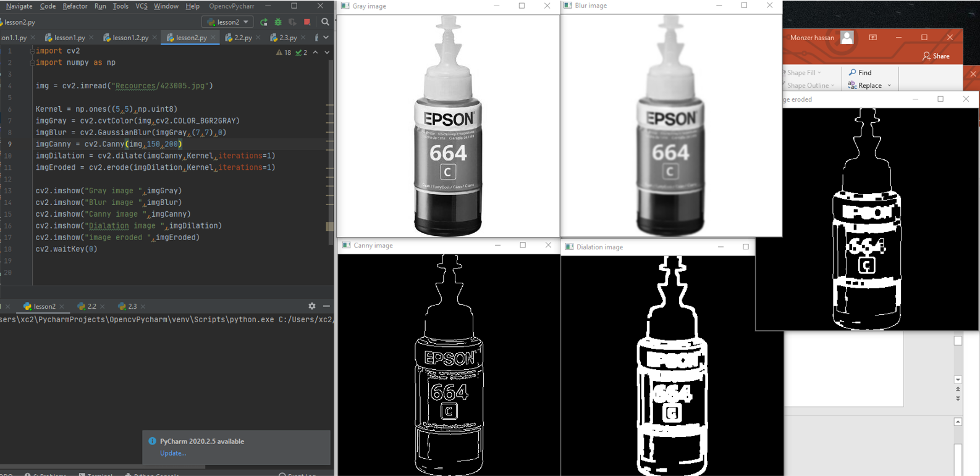Click the Find magnifier in PowerPoint ribbon
This screenshot has height=476, width=980.
pyautogui.click(x=853, y=72)
